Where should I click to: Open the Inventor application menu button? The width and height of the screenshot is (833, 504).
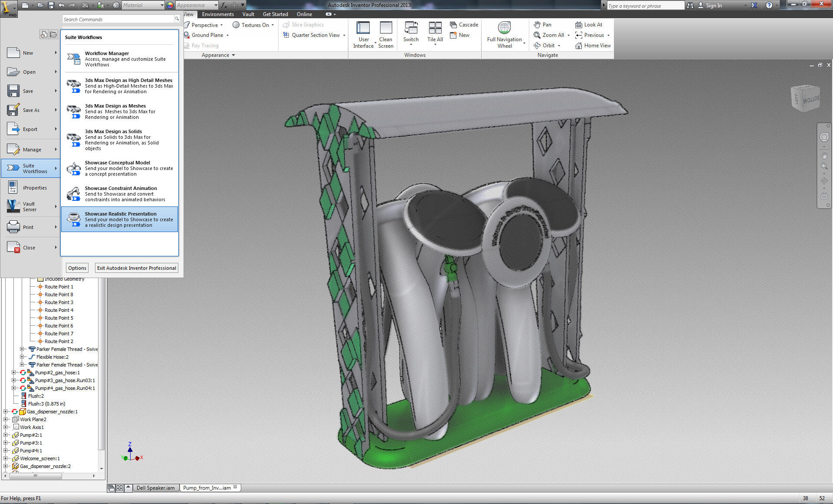tap(9, 8)
